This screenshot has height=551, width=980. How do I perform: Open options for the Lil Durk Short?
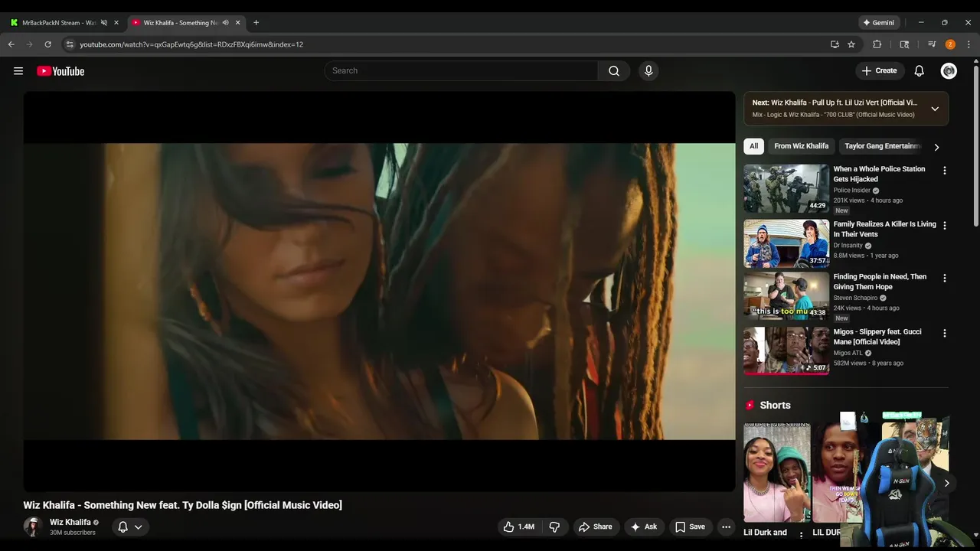802,534
